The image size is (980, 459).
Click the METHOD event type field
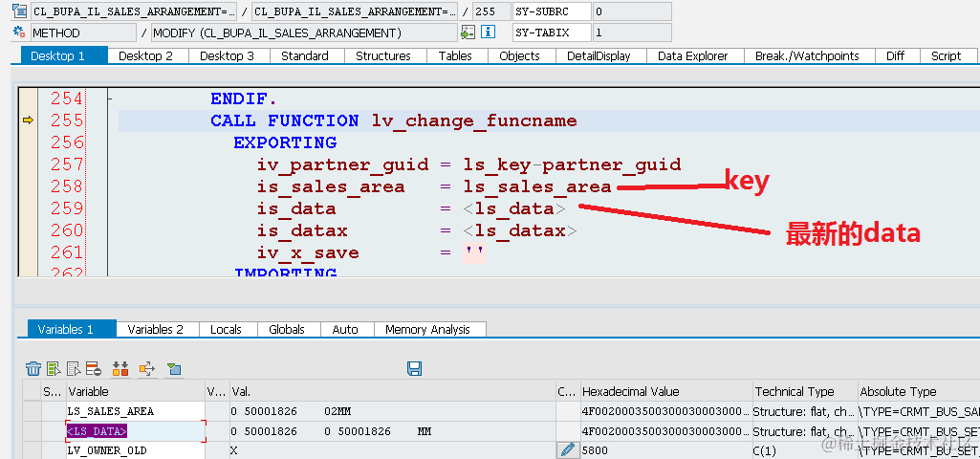83,33
